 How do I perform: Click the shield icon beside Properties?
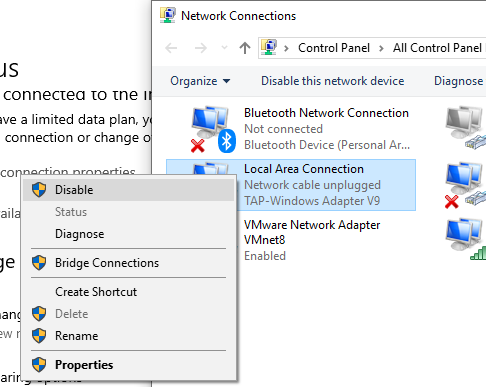(x=39, y=365)
